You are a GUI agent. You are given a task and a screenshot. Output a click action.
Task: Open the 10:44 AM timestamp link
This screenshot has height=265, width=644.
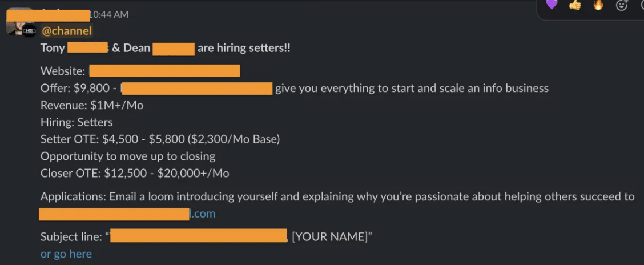[109, 15]
